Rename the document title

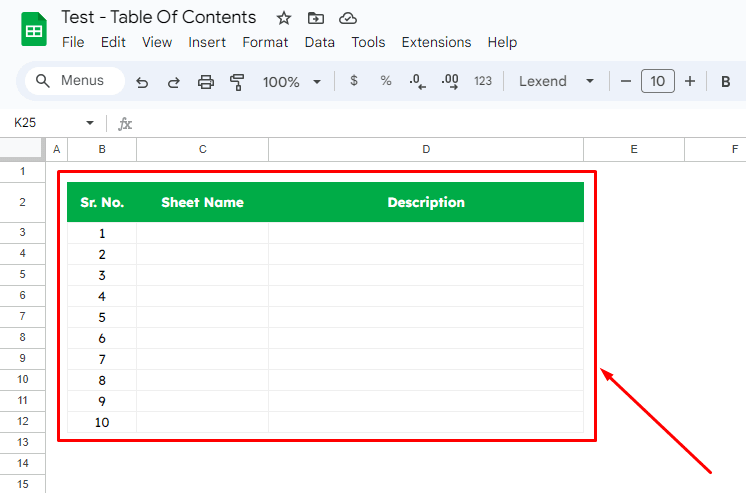click(x=158, y=18)
